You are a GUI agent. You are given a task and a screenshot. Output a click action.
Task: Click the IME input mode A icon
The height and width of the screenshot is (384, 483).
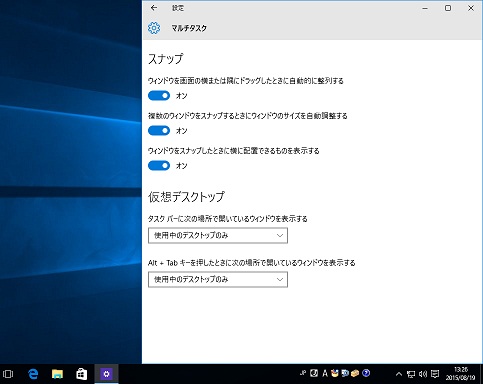325,373
